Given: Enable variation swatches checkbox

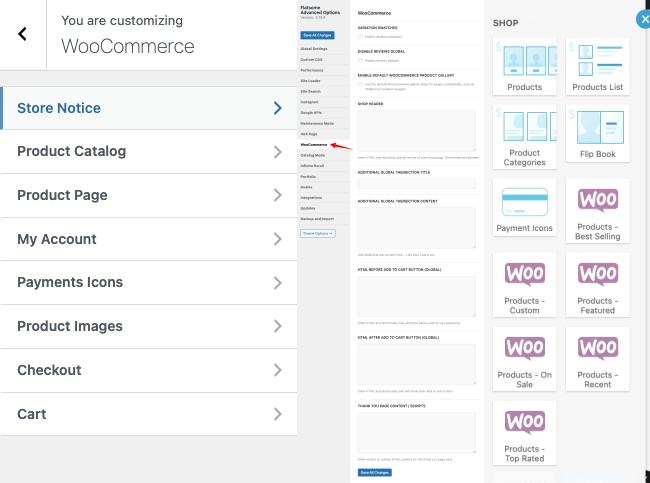Looking at the screenshot, I should click(360, 36).
